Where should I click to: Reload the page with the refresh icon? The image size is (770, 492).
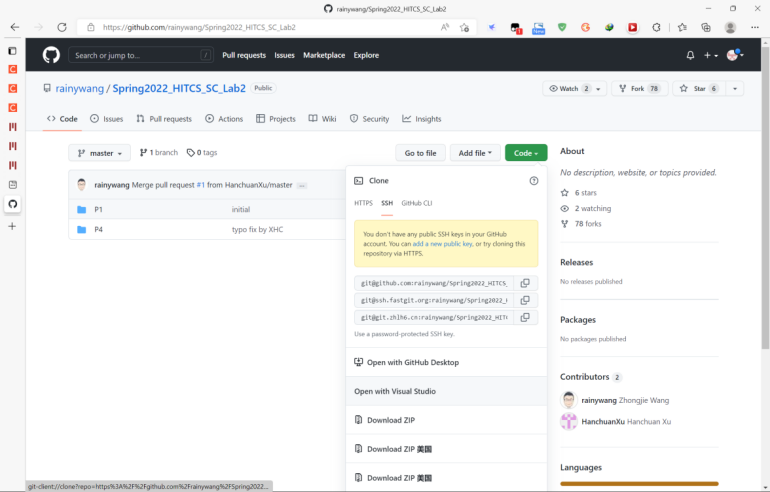(62, 27)
